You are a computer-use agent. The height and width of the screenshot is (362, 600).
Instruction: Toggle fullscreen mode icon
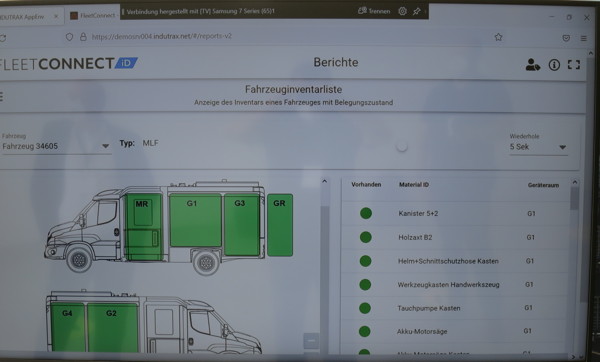click(574, 65)
